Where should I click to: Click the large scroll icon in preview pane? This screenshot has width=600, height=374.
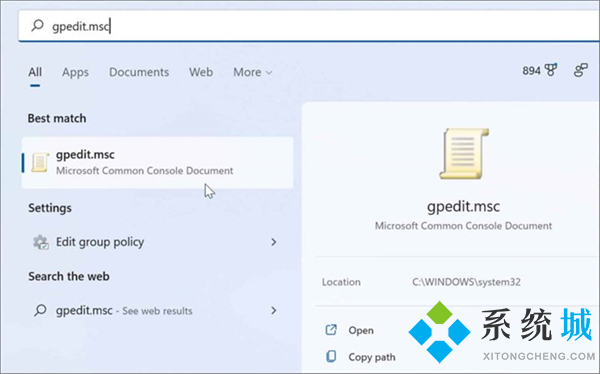click(x=464, y=154)
